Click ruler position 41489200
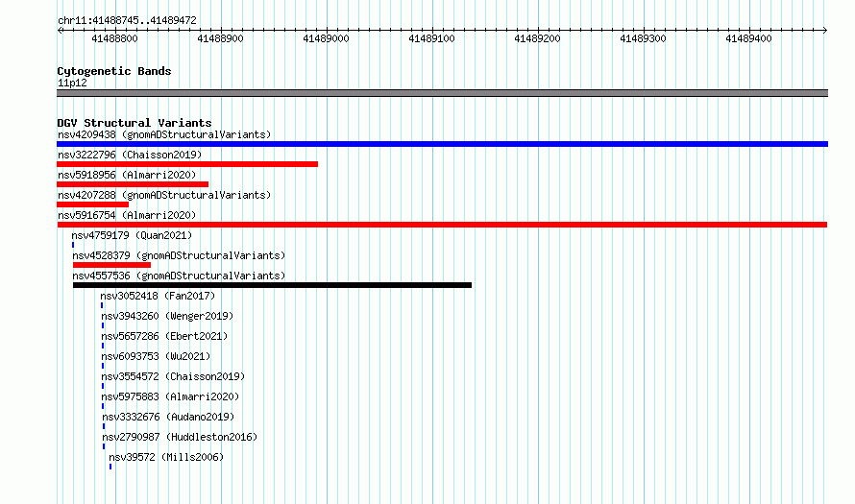 pos(537,38)
